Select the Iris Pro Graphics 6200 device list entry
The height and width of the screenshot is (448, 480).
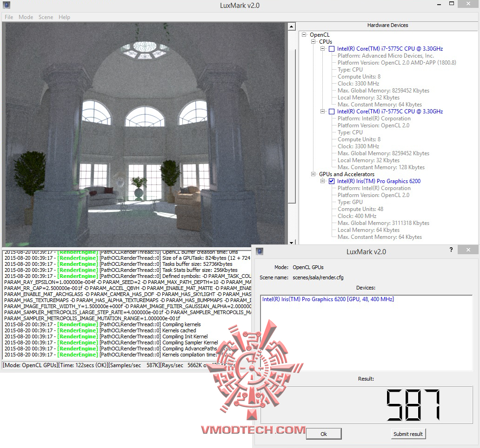point(328,299)
